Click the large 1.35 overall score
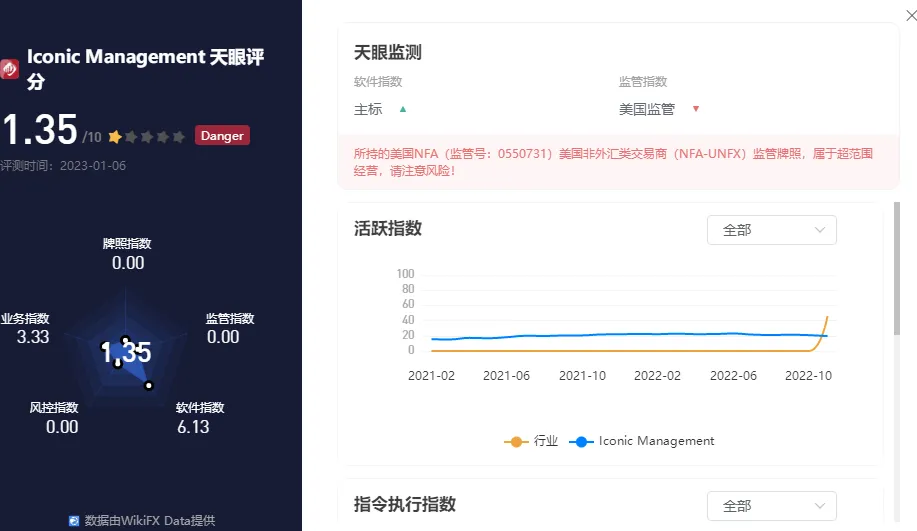 point(40,130)
